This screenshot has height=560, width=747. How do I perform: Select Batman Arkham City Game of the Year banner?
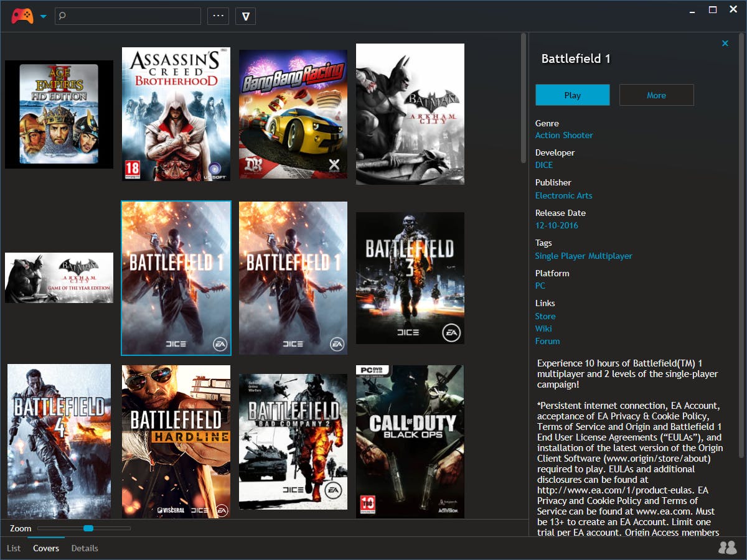(59, 278)
